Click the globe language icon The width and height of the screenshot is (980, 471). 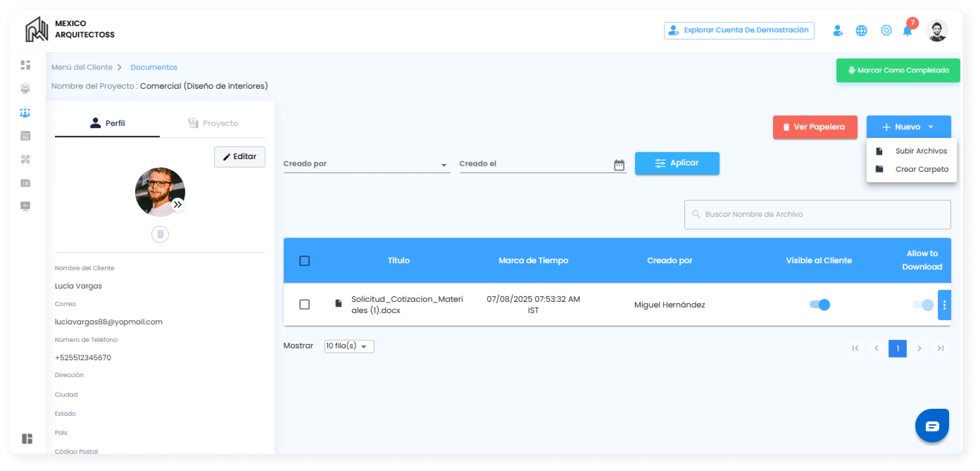point(861,31)
